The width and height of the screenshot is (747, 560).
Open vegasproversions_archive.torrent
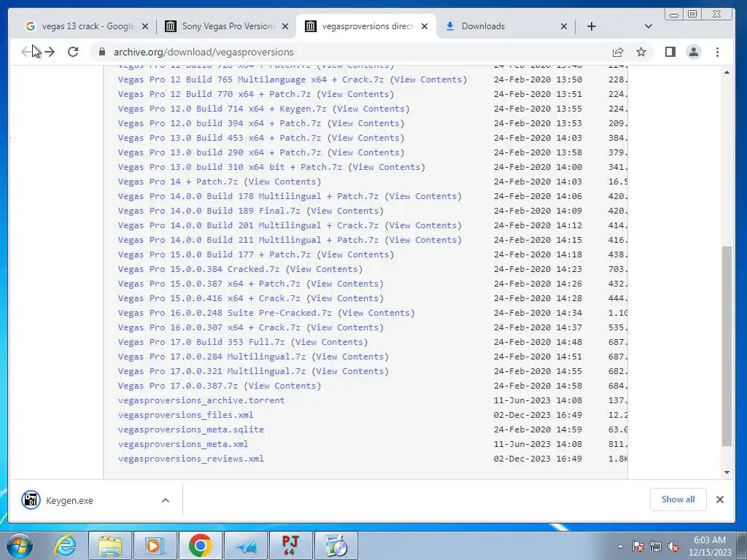[201, 400]
